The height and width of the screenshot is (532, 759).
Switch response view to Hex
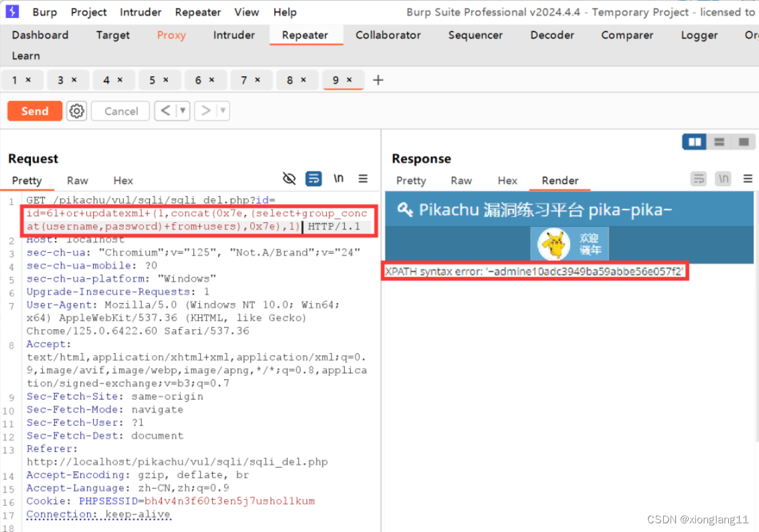coord(507,181)
